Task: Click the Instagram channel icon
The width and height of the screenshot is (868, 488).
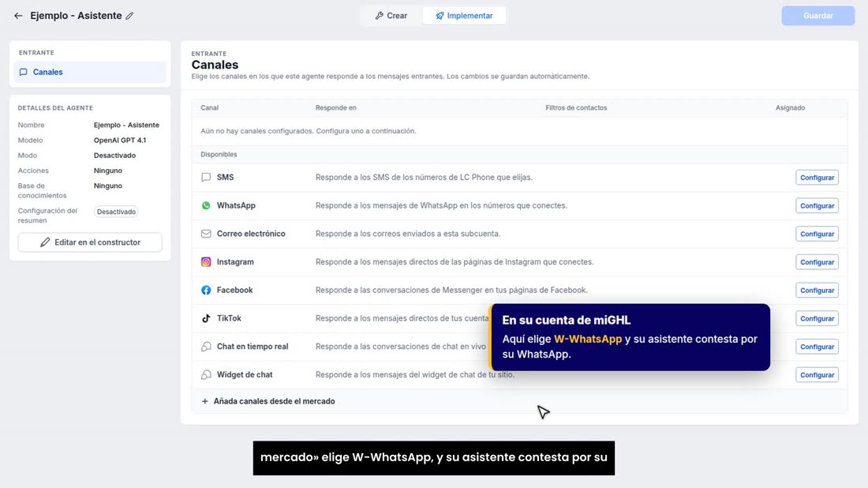Action: pyautogui.click(x=206, y=262)
